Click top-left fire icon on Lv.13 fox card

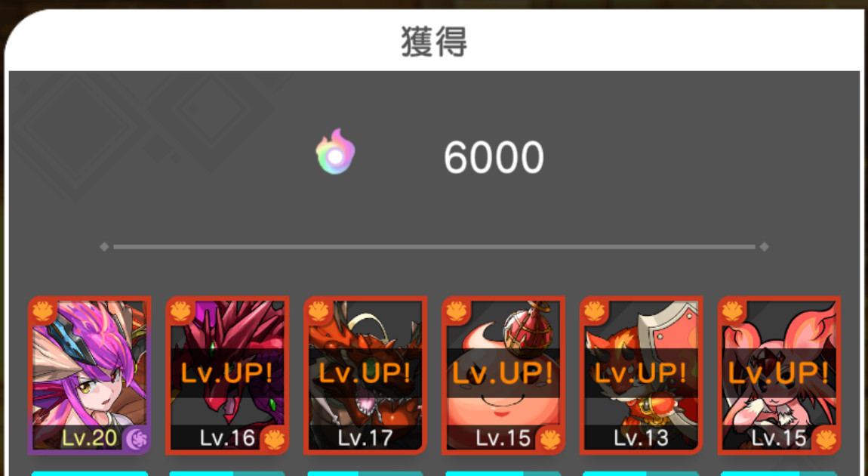click(x=595, y=311)
